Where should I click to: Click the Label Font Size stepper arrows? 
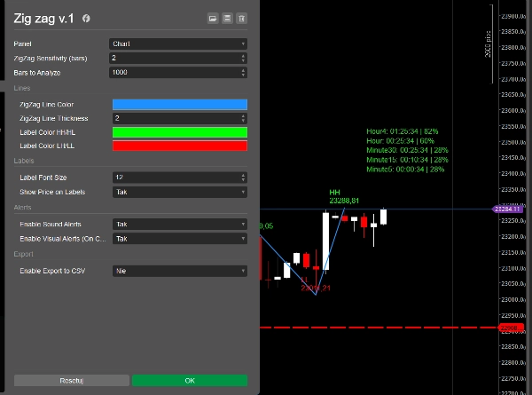(x=243, y=178)
